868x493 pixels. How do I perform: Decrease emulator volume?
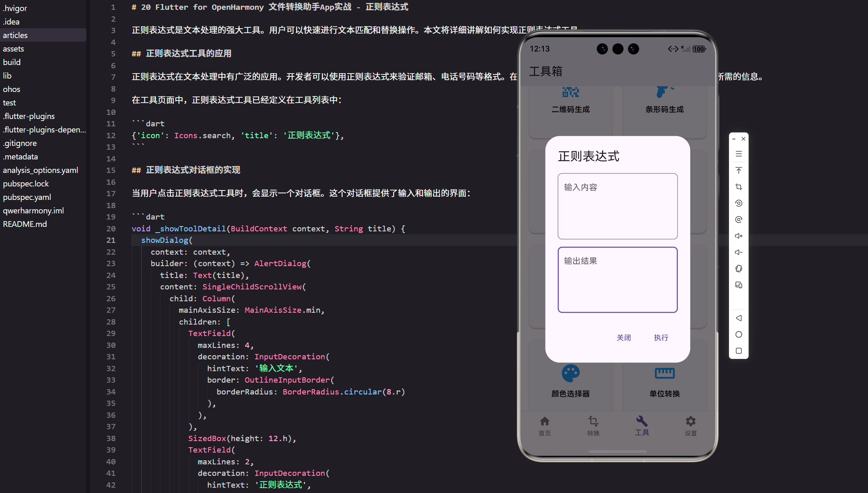[739, 252]
